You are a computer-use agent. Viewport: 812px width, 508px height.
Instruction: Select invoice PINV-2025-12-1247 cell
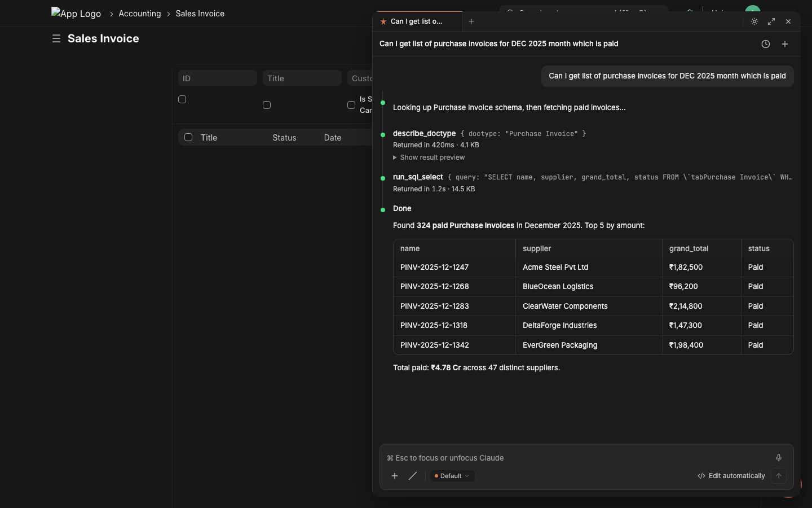pos(454,268)
